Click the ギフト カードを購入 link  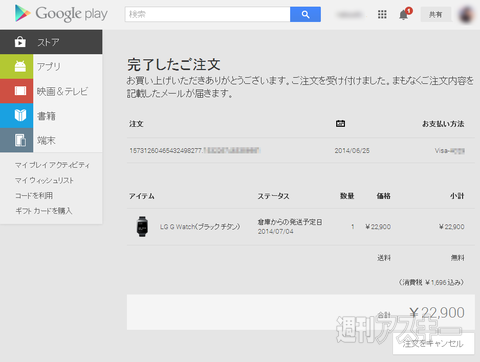click(x=44, y=211)
